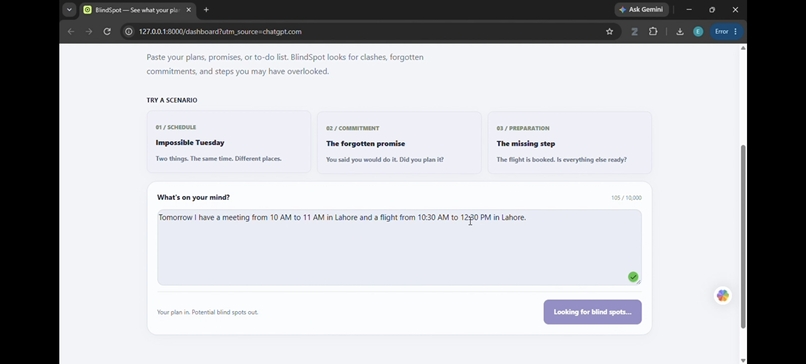Close the BlindSpot tab

189,10
